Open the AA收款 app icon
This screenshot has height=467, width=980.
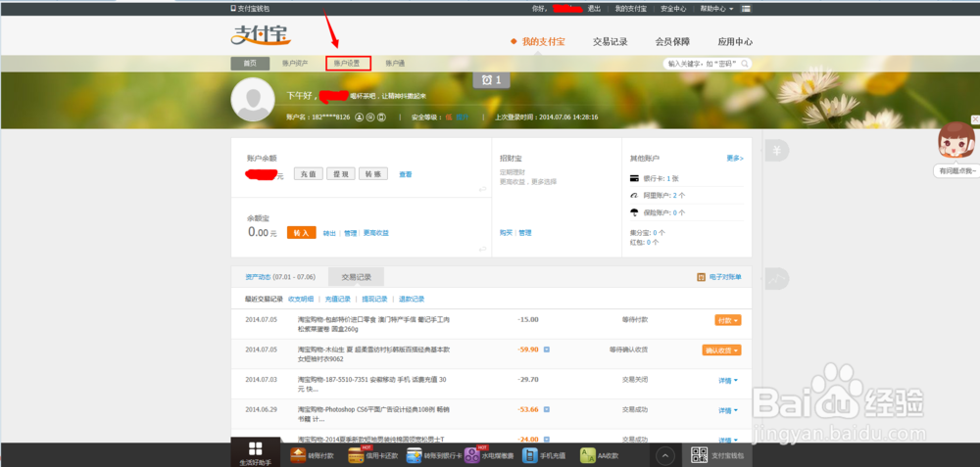click(x=587, y=456)
